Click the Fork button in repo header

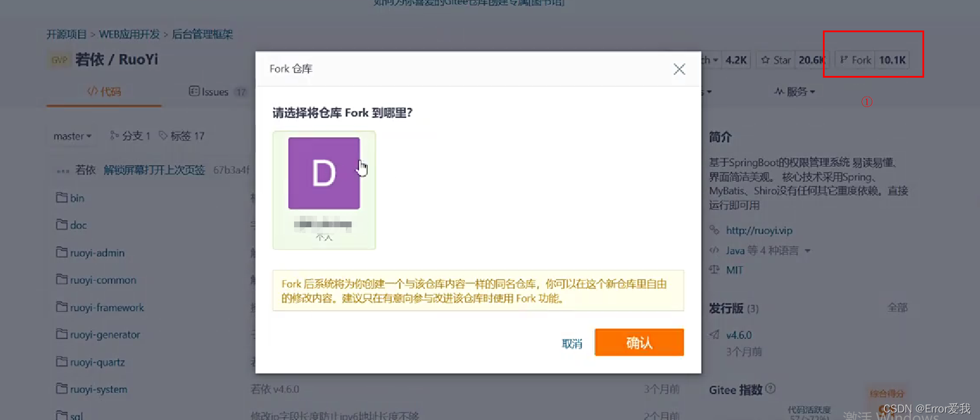[855, 60]
